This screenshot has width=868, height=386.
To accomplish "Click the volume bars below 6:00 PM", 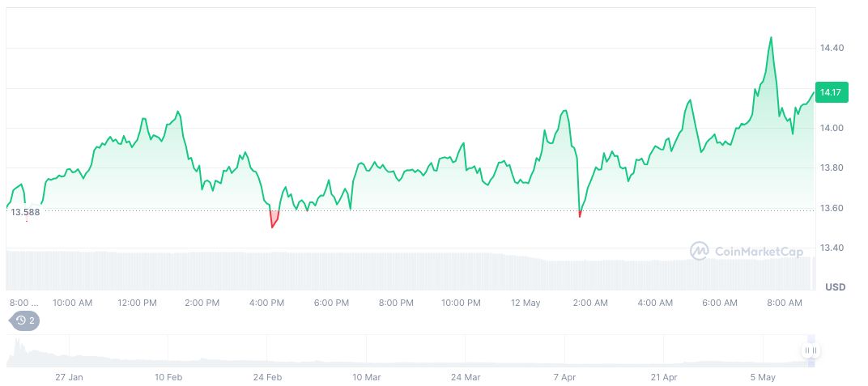I will [x=331, y=271].
